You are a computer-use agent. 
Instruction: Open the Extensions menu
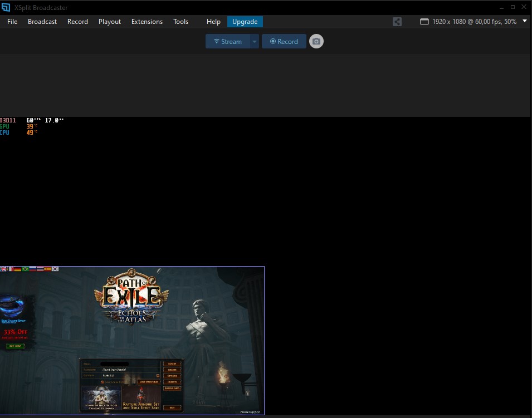(147, 22)
